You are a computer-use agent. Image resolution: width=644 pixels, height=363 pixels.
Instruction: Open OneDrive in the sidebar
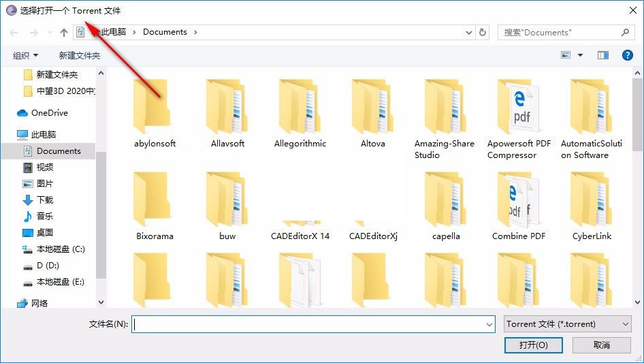(x=42, y=112)
